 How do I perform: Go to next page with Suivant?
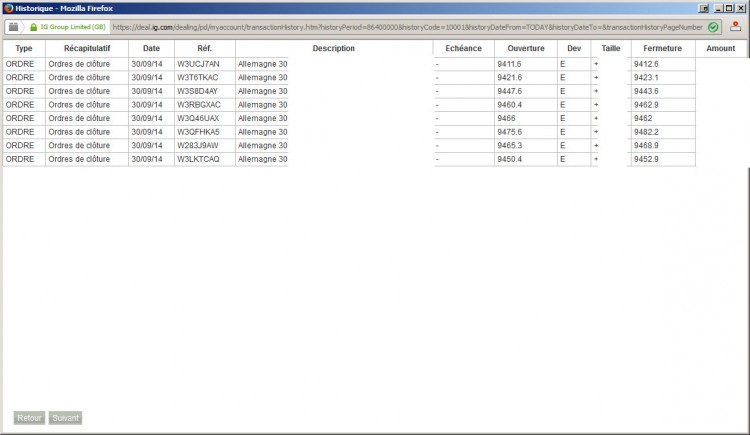click(65, 418)
